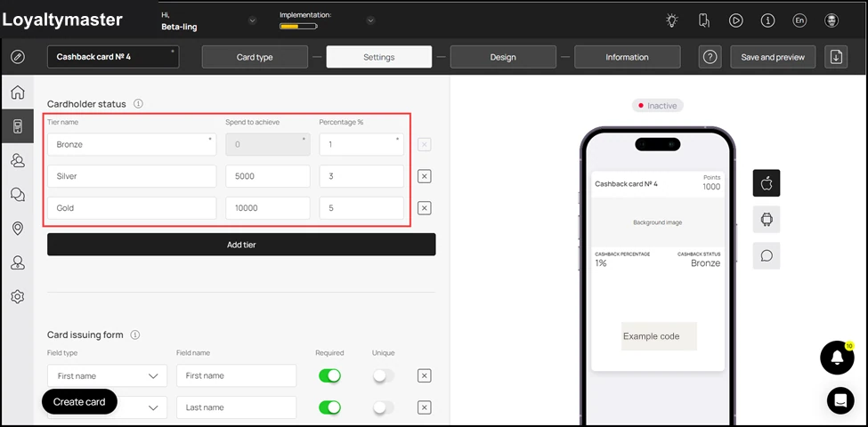Toggle Unique for Last name
The width and height of the screenshot is (868, 427).
pyautogui.click(x=384, y=407)
